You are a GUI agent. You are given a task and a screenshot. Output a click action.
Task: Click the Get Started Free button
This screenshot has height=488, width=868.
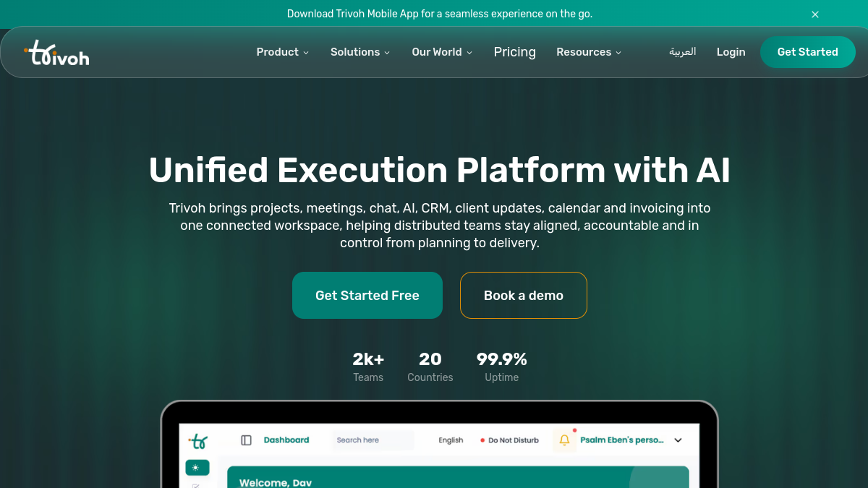367,295
